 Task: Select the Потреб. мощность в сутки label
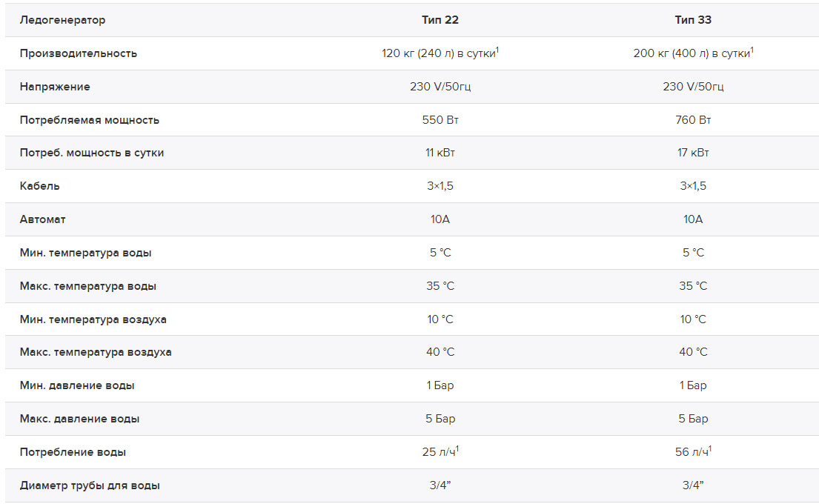coord(92,153)
